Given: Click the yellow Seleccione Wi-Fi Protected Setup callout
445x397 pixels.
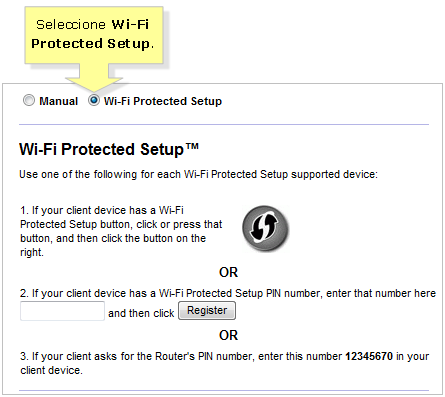Looking at the screenshot, I should pos(94,35).
